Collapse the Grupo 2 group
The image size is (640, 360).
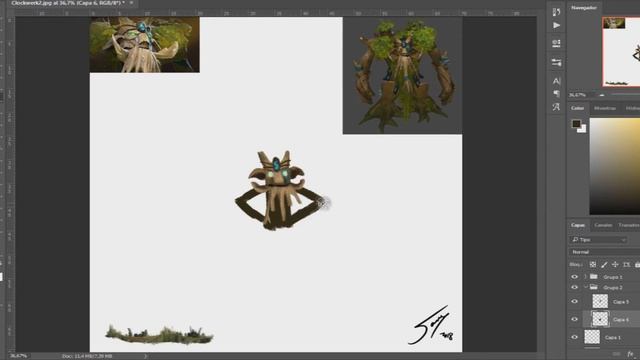[x=585, y=287]
